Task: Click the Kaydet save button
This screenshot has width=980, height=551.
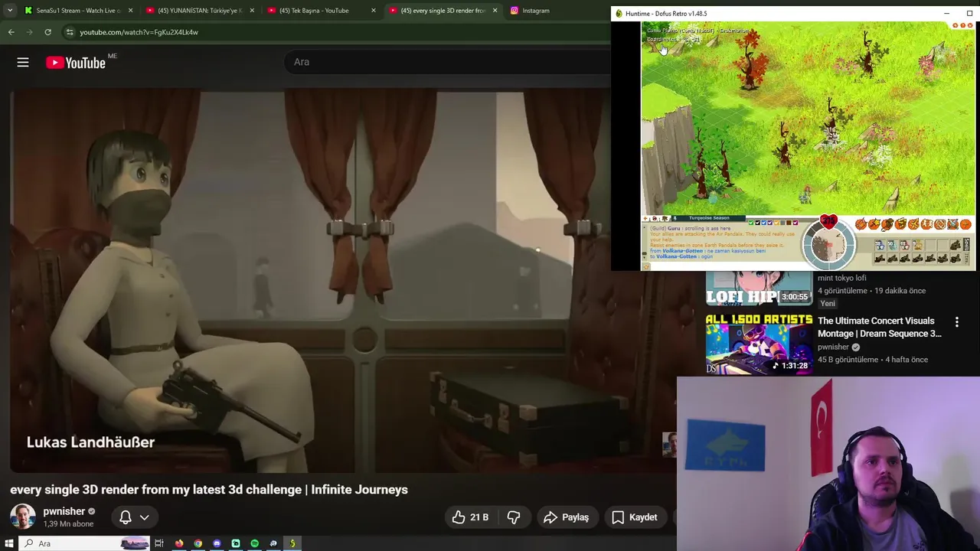Action: tap(635, 517)
